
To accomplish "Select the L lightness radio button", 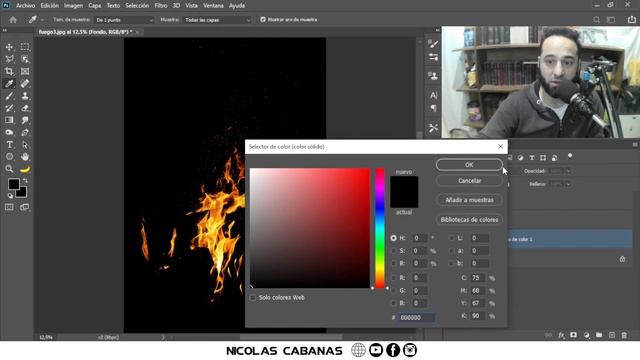I will (x=451, y=238).
